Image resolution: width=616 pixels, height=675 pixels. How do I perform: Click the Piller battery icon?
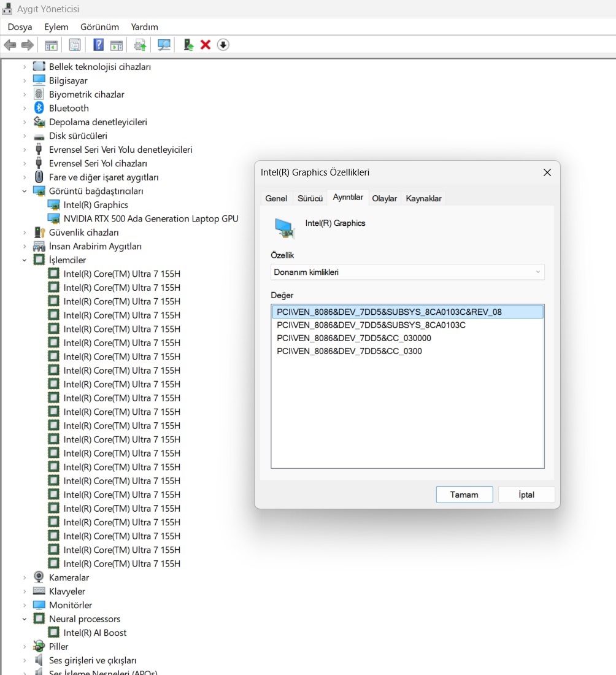pyautogui.click(x=39, y=646)
